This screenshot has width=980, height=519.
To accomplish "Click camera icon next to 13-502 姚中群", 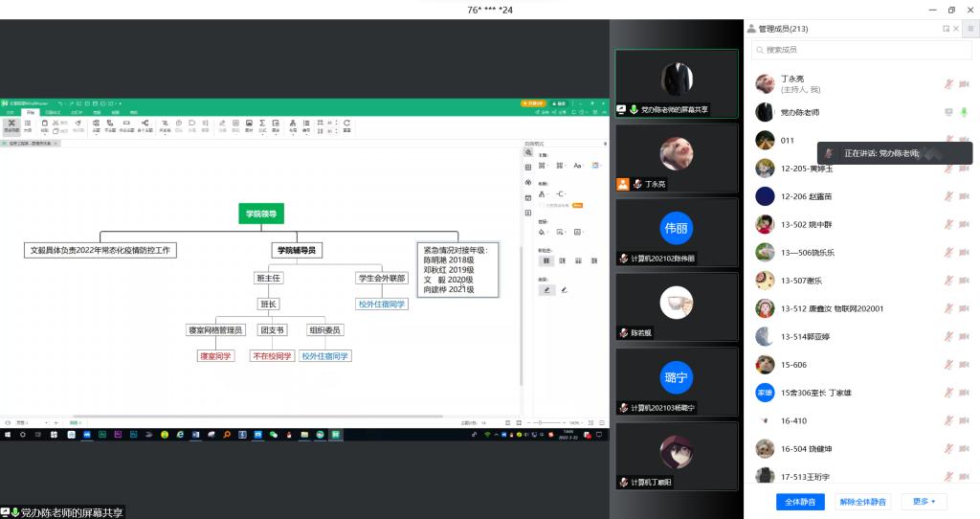I will tap(965, 225).
